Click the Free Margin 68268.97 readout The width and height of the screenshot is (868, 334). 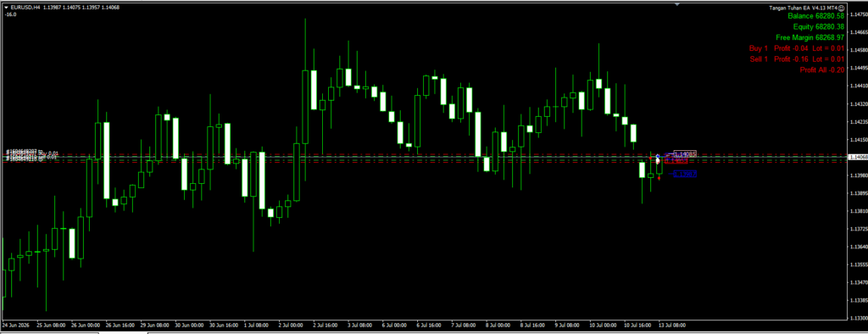(x=810, y=37)
